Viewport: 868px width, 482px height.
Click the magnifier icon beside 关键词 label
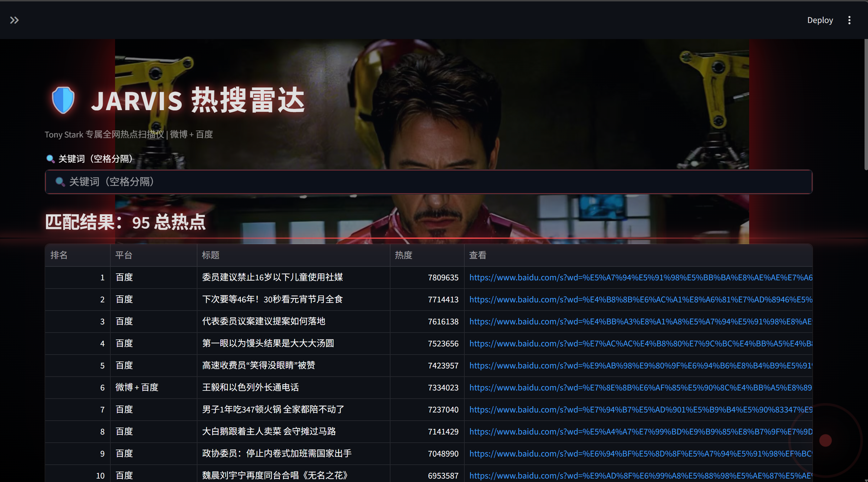51,159
